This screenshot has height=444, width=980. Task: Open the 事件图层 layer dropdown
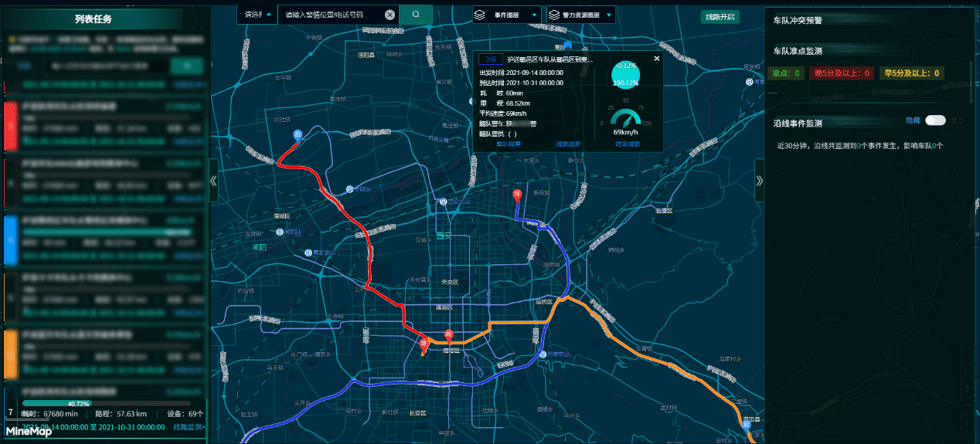507,15
